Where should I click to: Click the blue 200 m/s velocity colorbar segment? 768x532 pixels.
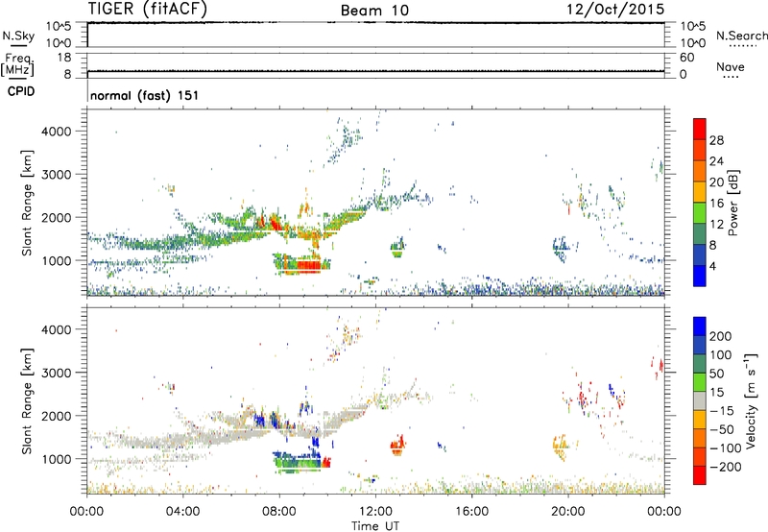pos(700,326)
